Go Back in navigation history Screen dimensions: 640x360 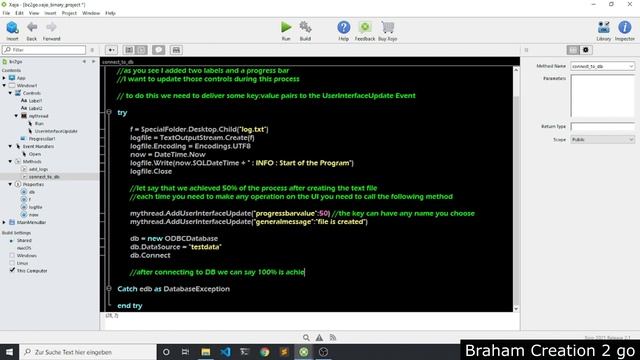tap(32, 28)
